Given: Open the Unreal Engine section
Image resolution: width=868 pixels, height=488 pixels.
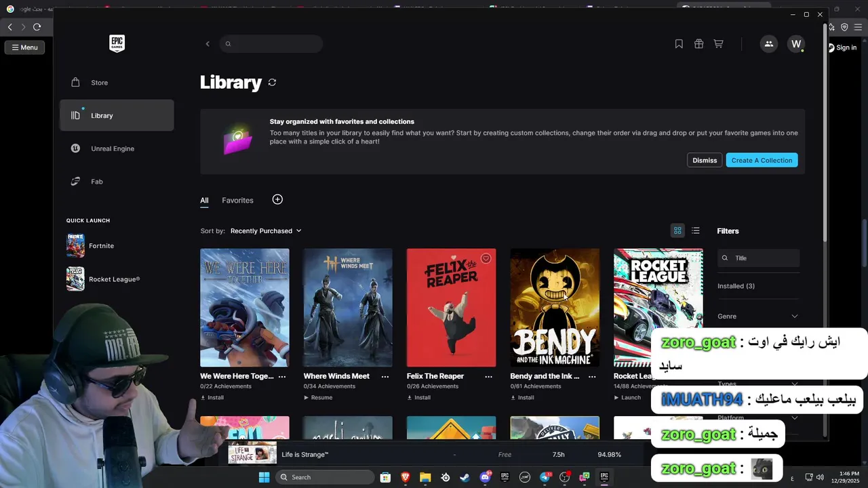Looking at the screenshot, I should tap(117, 148).
